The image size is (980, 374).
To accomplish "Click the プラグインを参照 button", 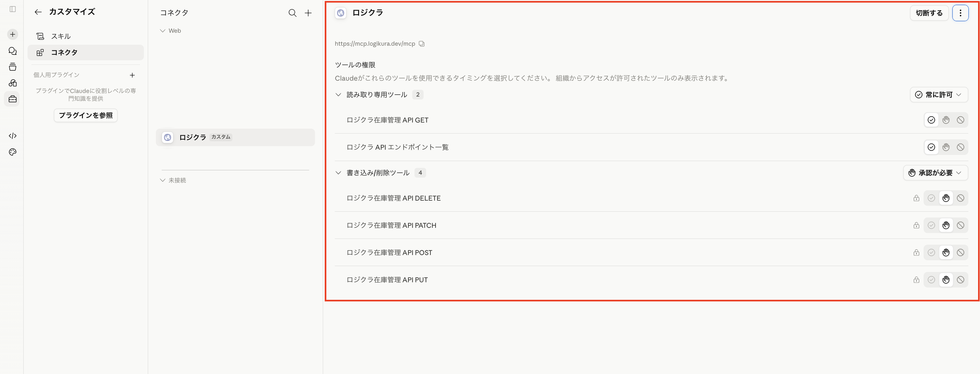I will click(86, 115).
